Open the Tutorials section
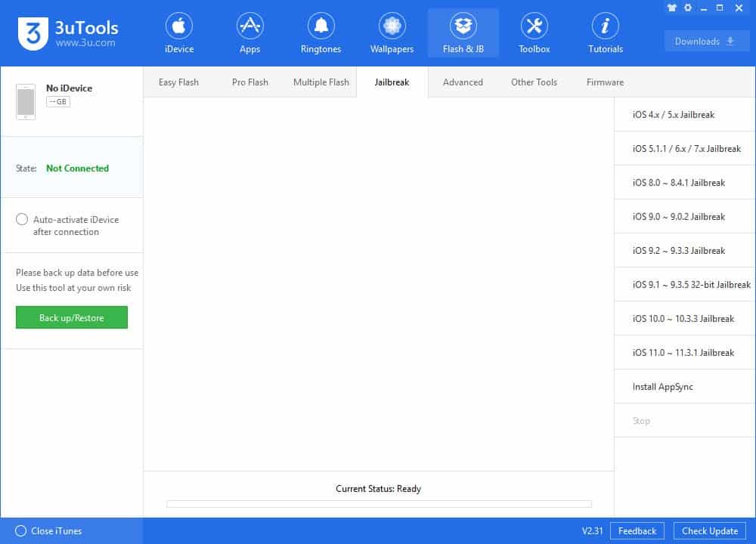This screenshot has width=756, height=544. click(605, 34)
